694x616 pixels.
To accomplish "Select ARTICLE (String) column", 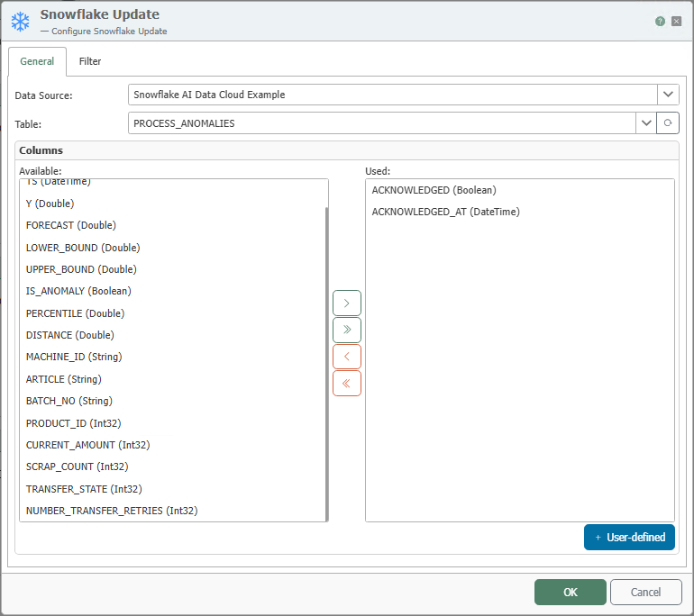I will pyautogui.click(x=172, y=379).
